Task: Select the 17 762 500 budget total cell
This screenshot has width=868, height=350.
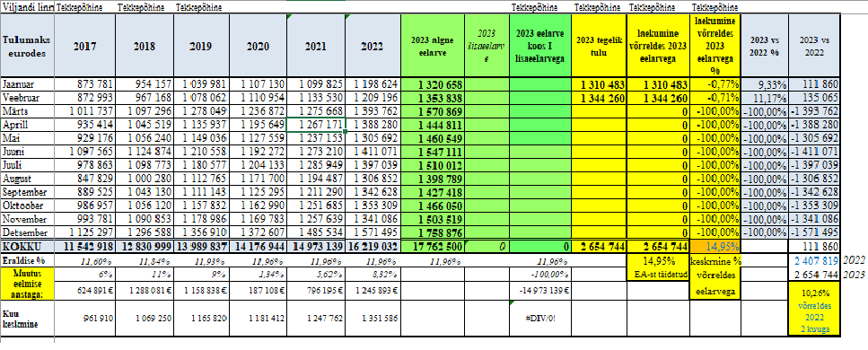Action: pyautogui.click(x=433, y=247)
